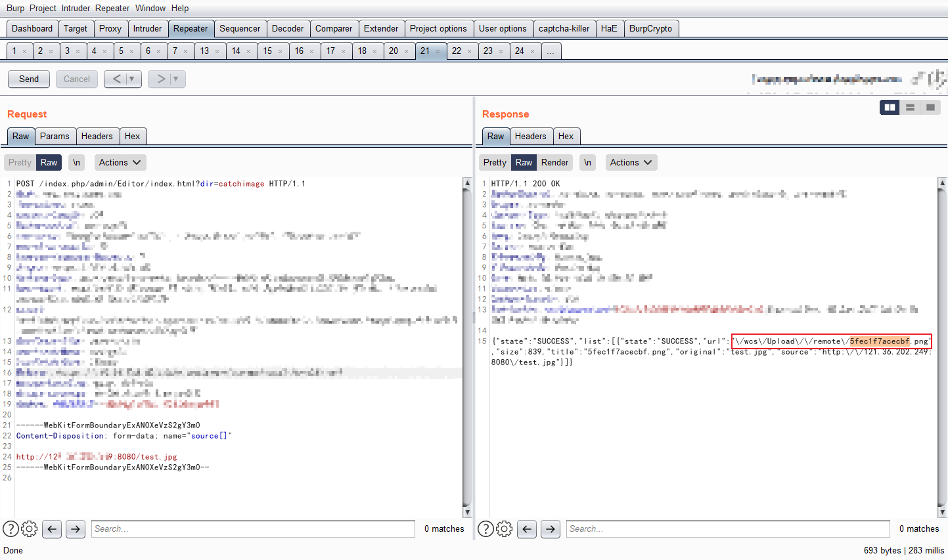Toggle Raw view in Response editor
This screenshot has width=948, height=560.
pos(524,162)
